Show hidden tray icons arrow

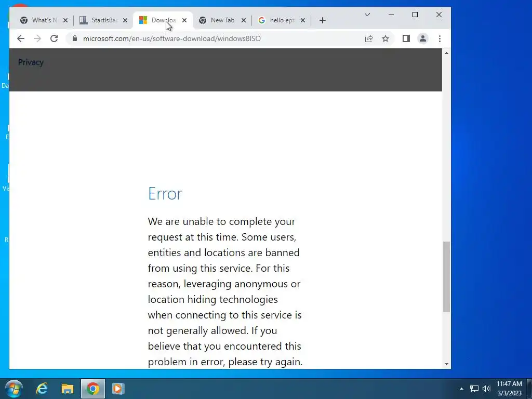point(461,389)
